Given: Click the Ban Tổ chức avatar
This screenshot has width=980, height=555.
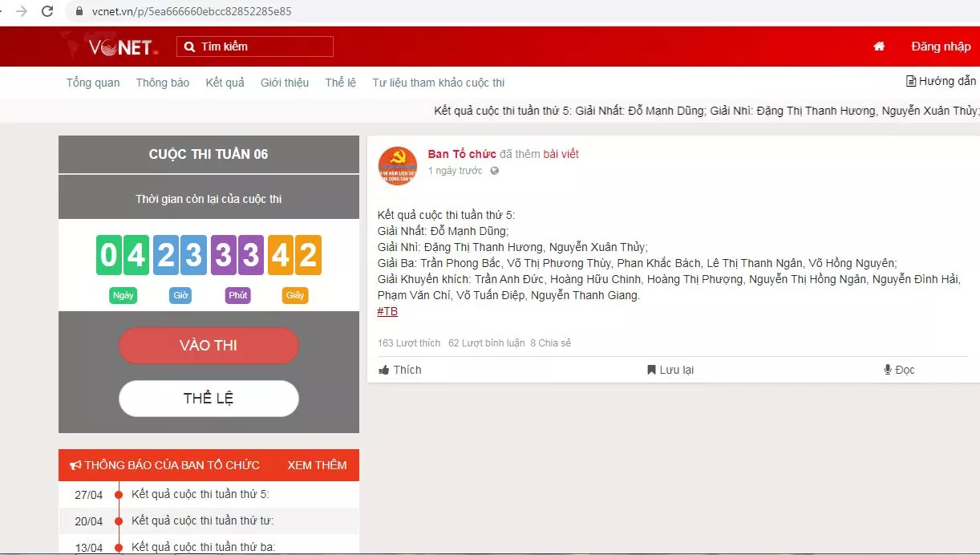Looking at the screenshot, I should tap(398, 166).
